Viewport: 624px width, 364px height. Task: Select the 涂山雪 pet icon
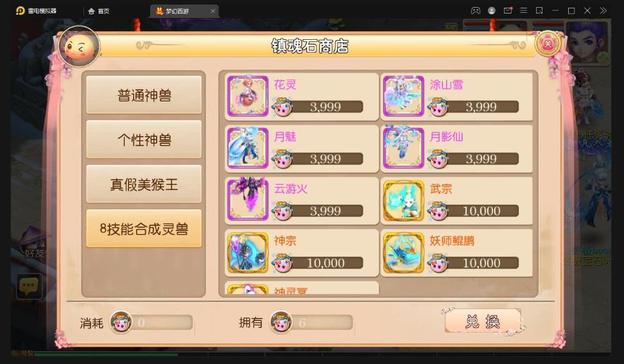pyautogui.click(x=404, y=96)
